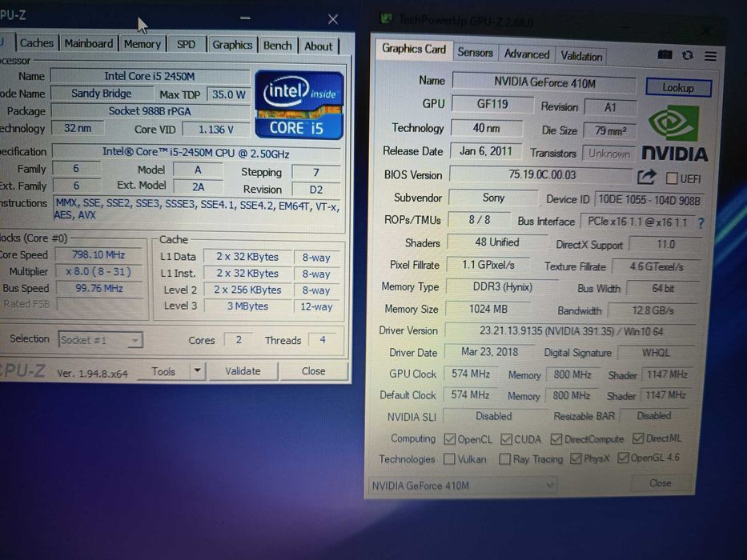
Task: Switch to the Caches tab
Action: click(x=37, y=43)
